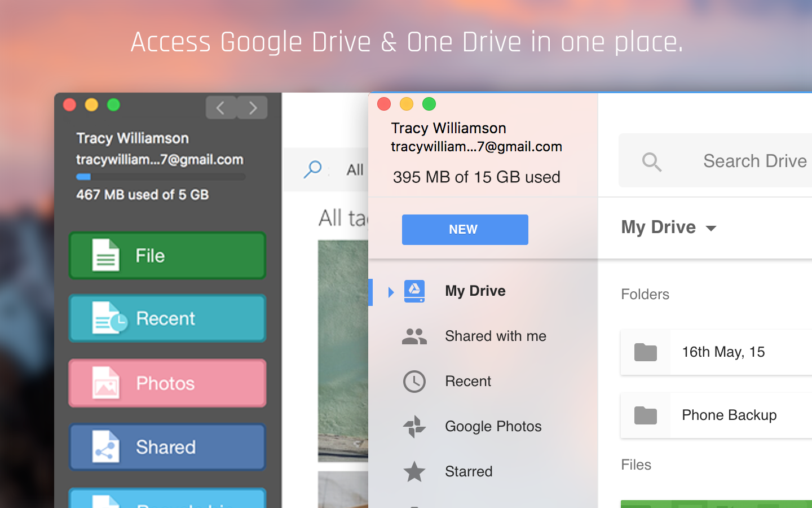Click folder icon beside Phone Backup
The image size is (812, 508).
[x=646, y=415]
